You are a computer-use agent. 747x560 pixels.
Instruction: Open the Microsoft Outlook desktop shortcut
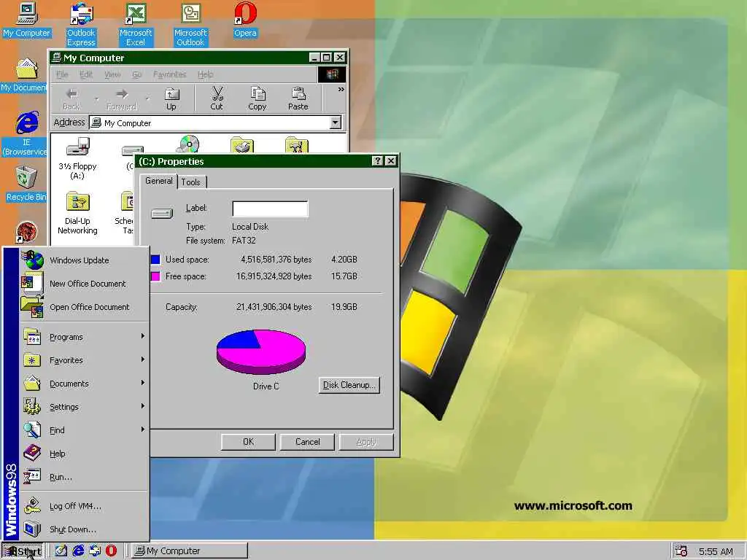[x=190, y=24]
